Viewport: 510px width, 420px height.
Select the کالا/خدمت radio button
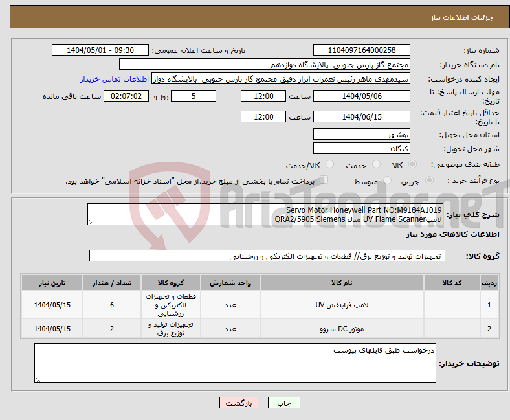329,164
